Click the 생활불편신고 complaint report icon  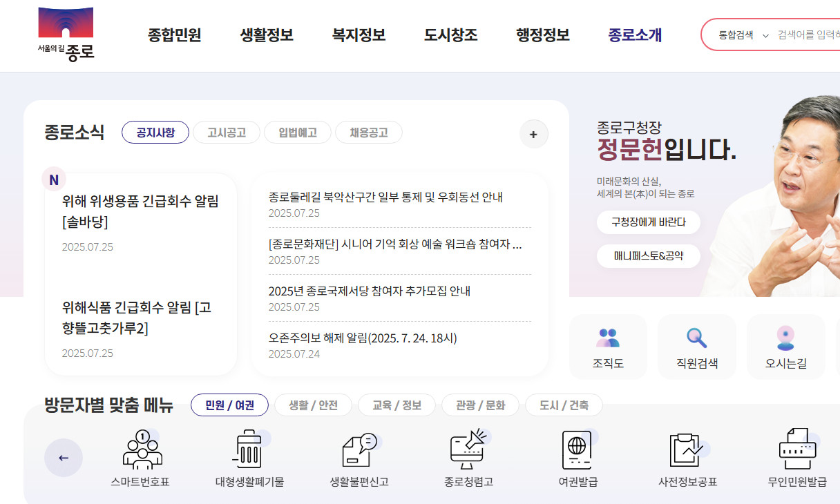point(359,456)
